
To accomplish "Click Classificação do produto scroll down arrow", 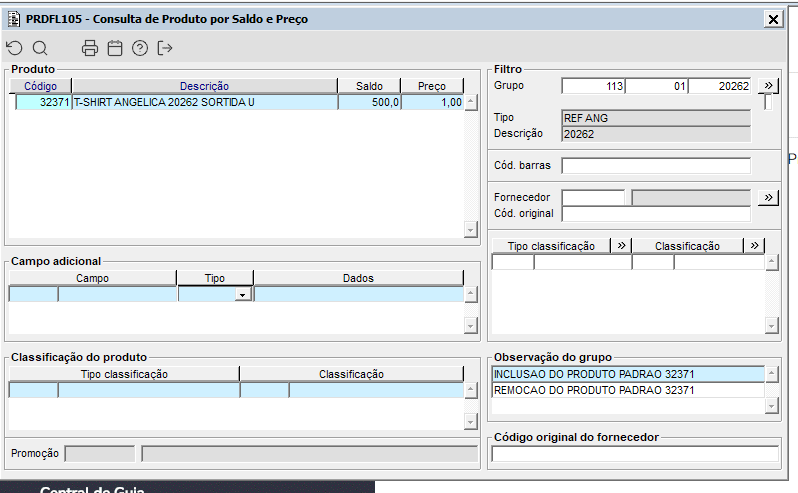I will click(x=471, y=421).
